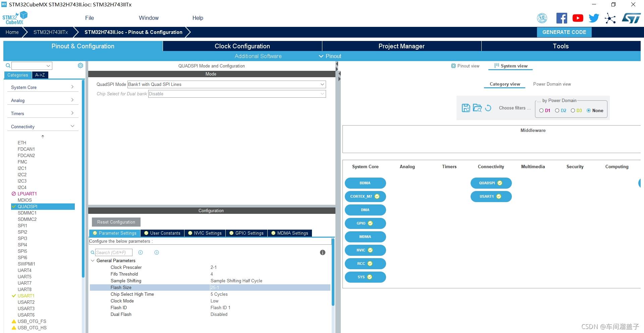
Task: Open the Help menu
Action: point(198,18)
